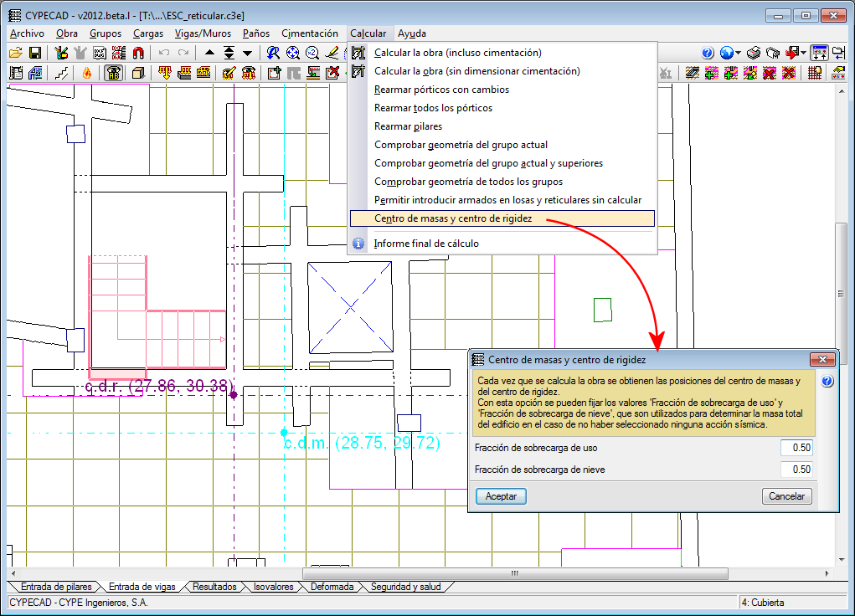Open the Cargas menu
Screen dimensions: 855x616
click(x=147, y=33)
